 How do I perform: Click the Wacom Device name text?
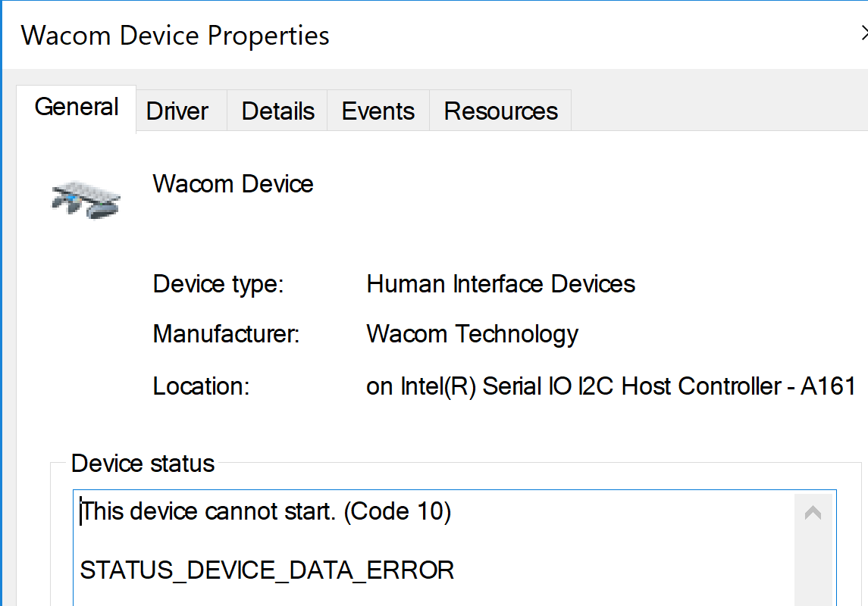233,184
